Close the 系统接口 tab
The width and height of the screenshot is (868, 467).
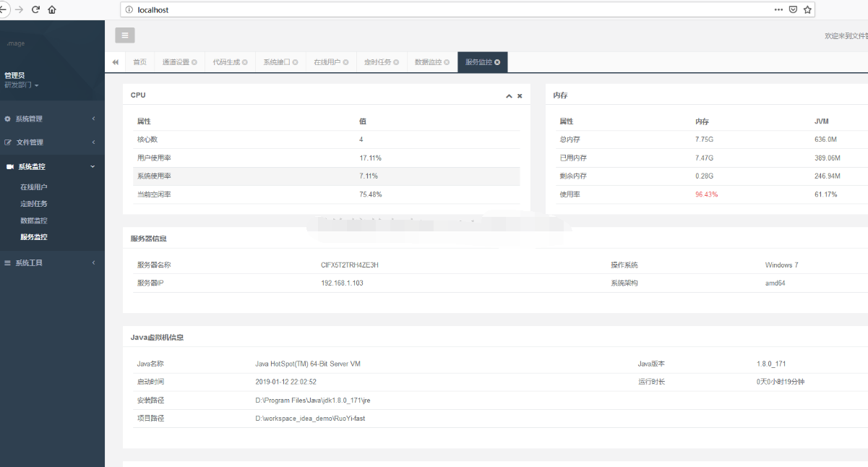click(x=295, y=62)
